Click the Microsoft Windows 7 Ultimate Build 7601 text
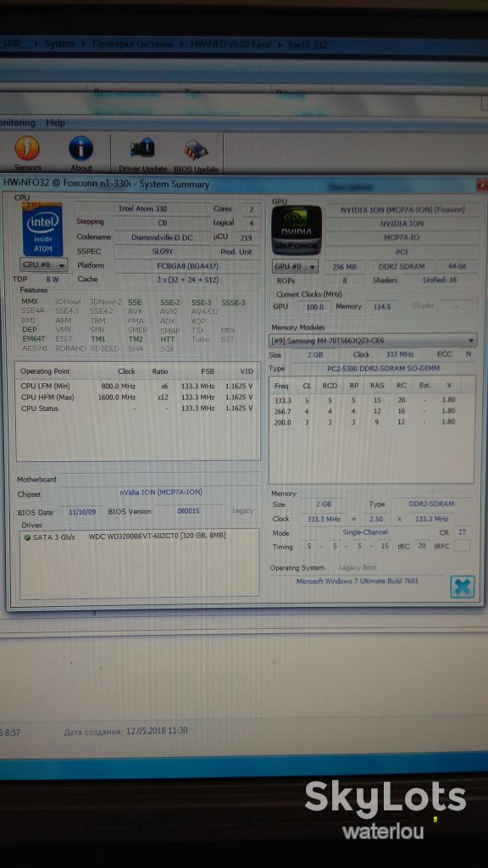The width and height of the screenshot is (488, 868). pos(358,581)
